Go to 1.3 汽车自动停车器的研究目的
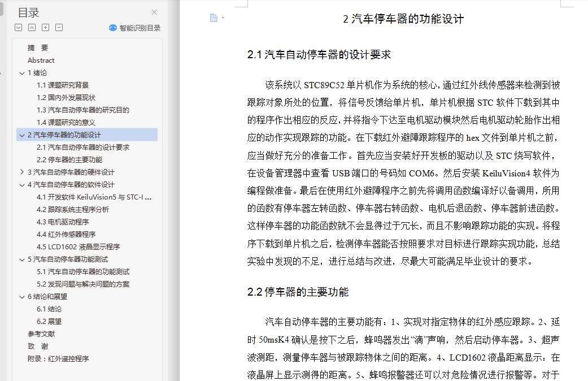Image resolution: width=588 pixels, height=381 pixels. [x=83, y=110]
